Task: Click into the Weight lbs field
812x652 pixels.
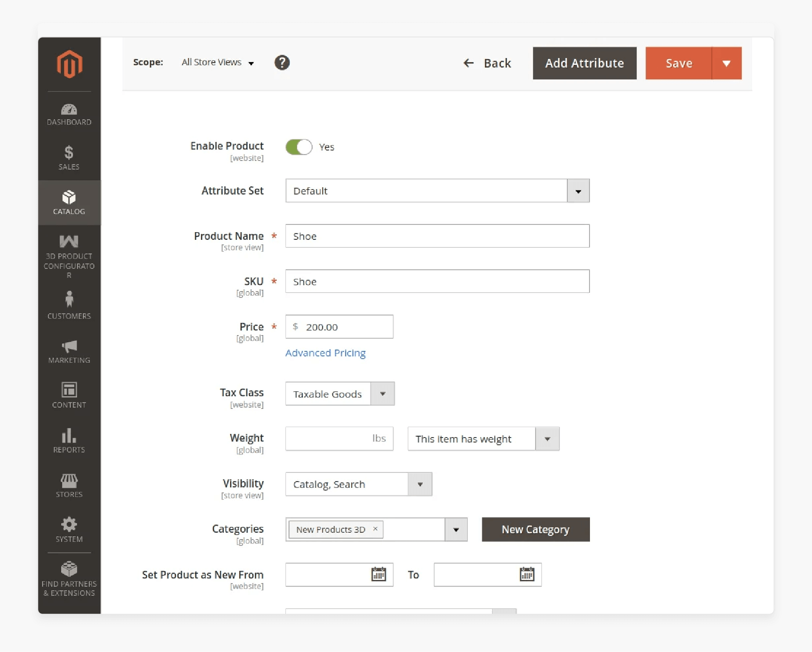Action: tap(339, 438)
